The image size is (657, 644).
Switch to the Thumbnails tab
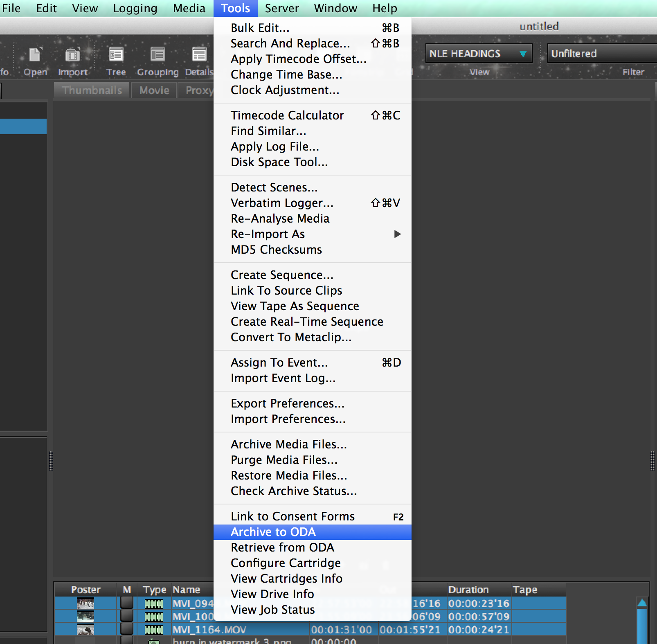tap(92, 90)
